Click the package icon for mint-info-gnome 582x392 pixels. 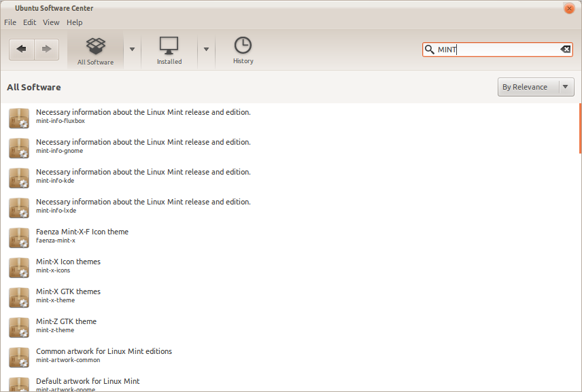click(19, 148)
